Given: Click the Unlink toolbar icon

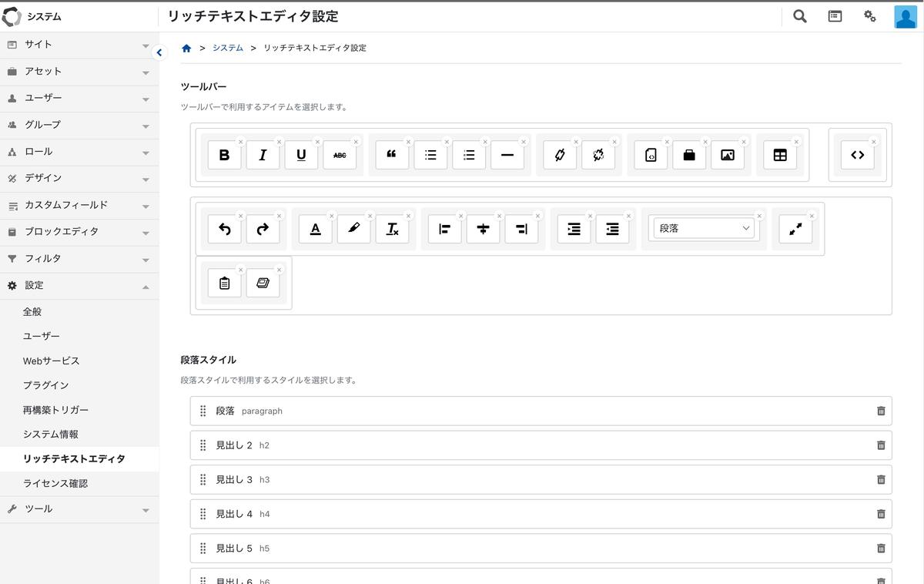Looking at the screenshot, I should (x=598, y=155).
